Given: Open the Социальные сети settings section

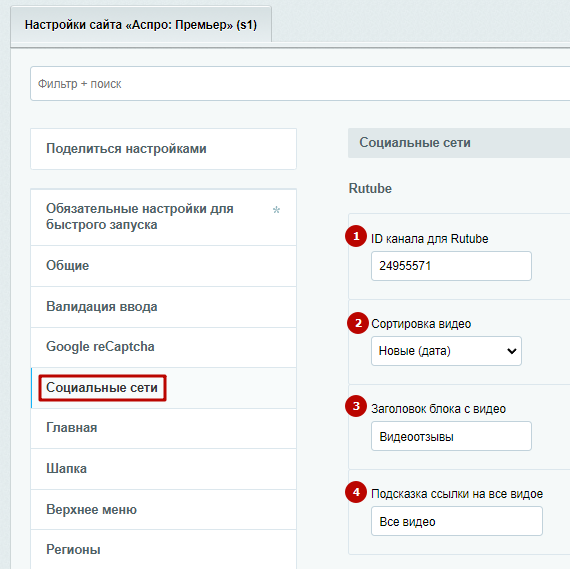Looking at the screenshot, I should pos(164,388).
